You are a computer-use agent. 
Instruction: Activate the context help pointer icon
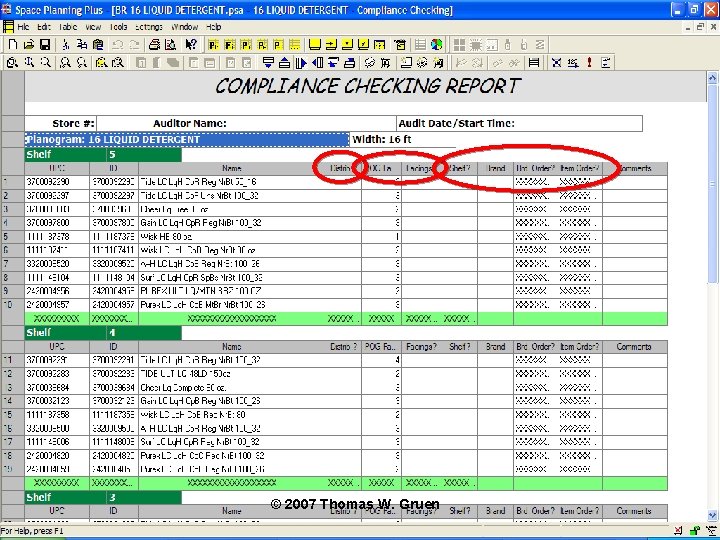[191, 45]
